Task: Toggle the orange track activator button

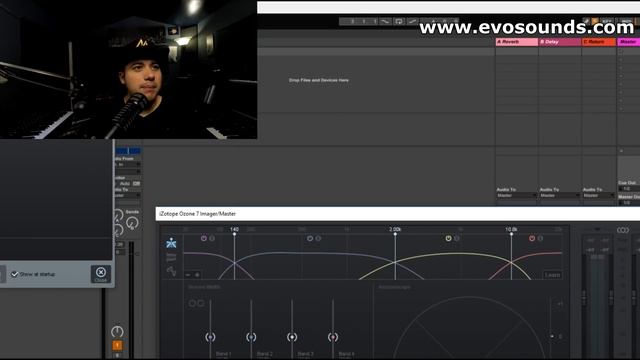Action: [x=117, y=346]
